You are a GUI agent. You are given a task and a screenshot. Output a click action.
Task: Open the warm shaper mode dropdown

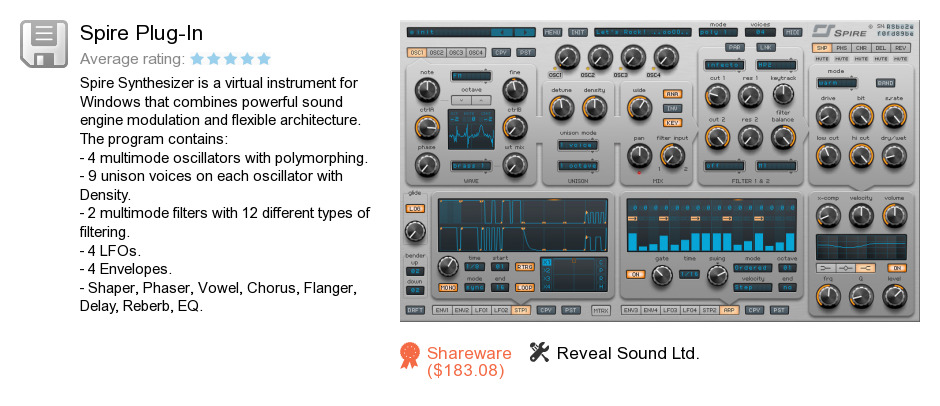pos(836,83)
